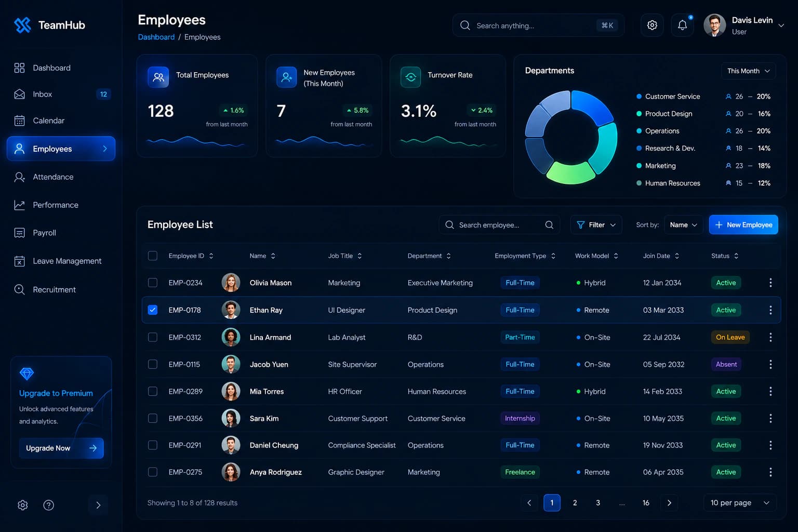Viewport: 798px width, 532px height.
Task: Go to page 3
Action: 598,503
